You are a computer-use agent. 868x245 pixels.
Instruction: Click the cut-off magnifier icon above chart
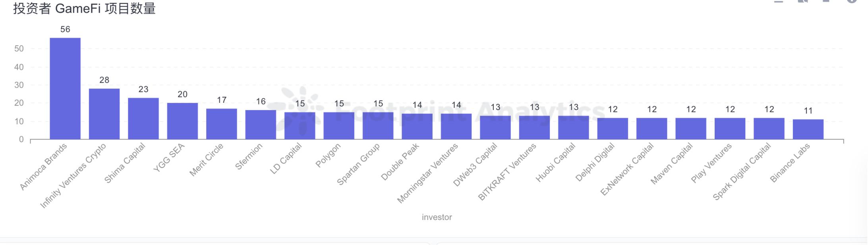click(803, 1)
